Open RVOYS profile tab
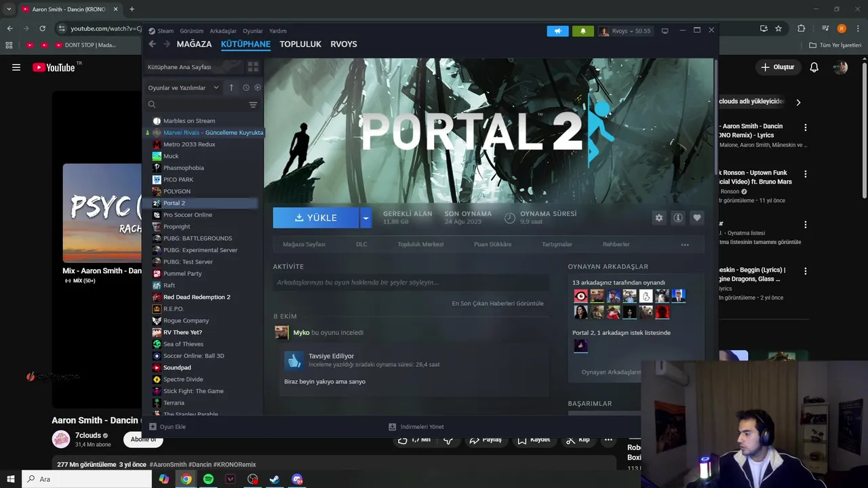 point(344,44)
